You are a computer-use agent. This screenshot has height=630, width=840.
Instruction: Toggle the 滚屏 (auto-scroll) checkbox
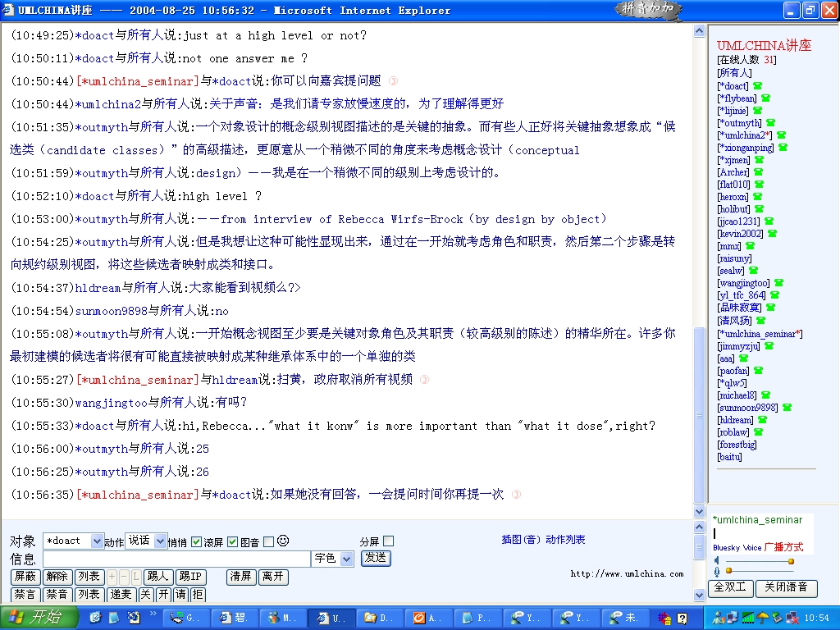click(x=232, y=541)
